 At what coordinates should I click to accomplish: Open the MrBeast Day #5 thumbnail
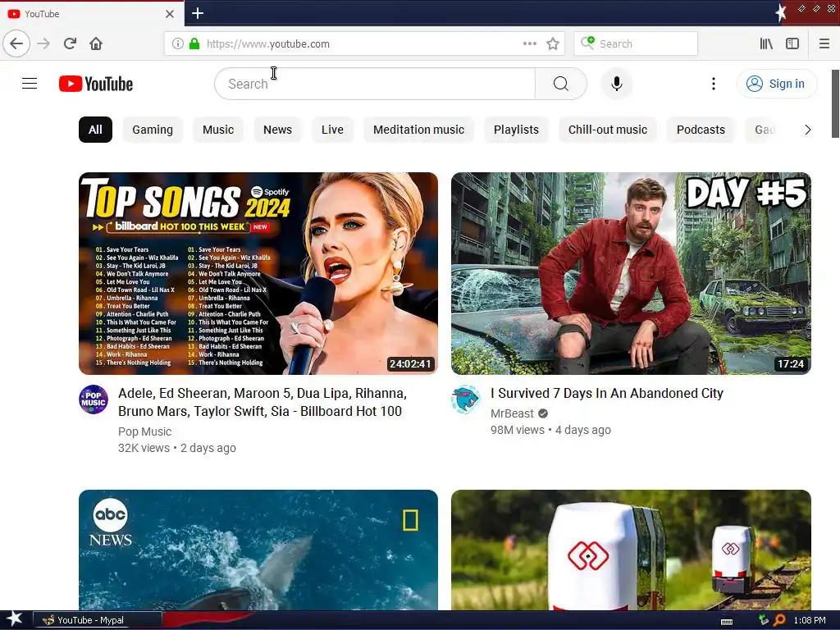click(631, 273)
